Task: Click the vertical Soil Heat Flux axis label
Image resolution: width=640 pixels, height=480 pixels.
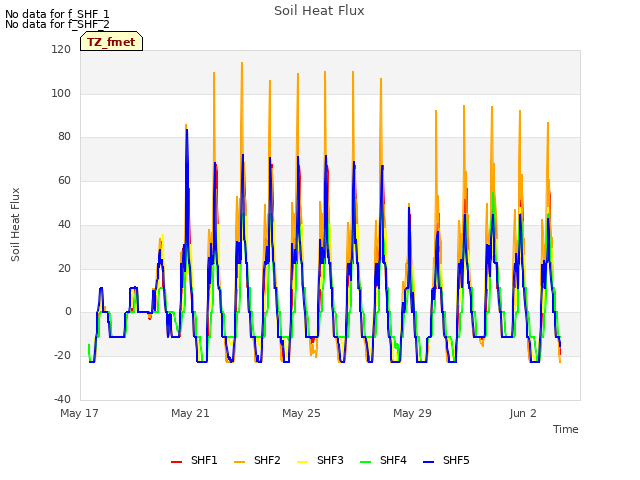Action: (15, 225)
